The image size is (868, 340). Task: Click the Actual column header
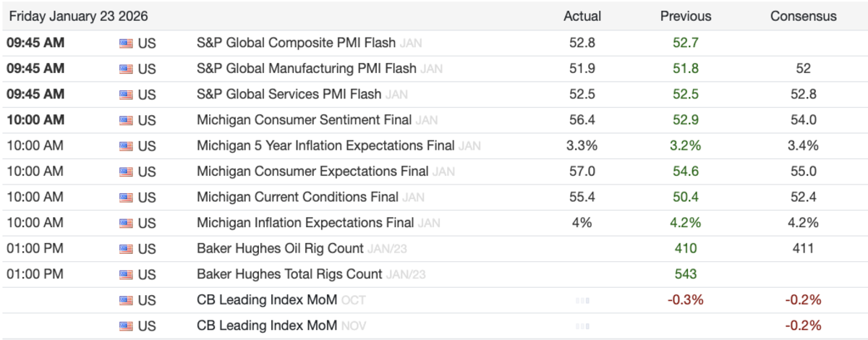click(582, 16)
